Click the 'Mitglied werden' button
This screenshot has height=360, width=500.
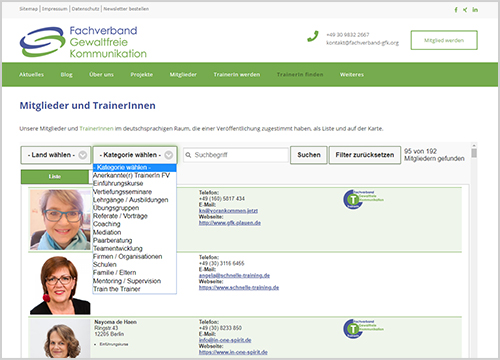pyautogui.click(x=444, y=40)
